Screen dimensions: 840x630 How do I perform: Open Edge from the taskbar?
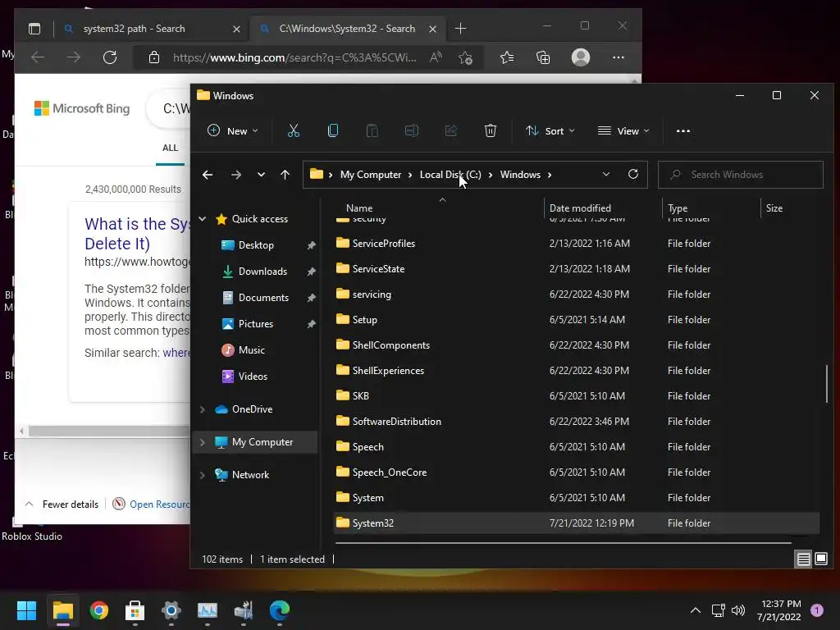pos(279,610)
